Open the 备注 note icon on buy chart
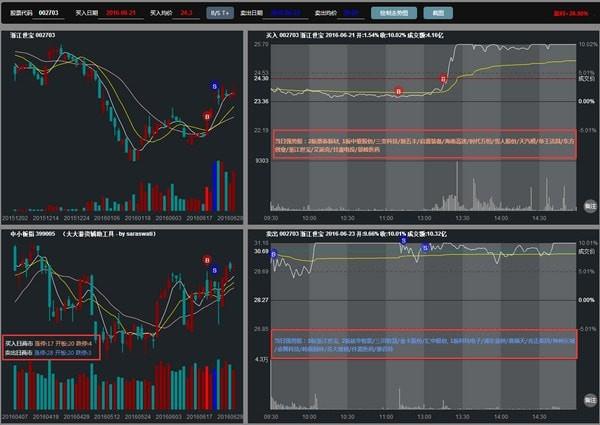This screenshot has width=600, height=425. [x=590, y=206]
